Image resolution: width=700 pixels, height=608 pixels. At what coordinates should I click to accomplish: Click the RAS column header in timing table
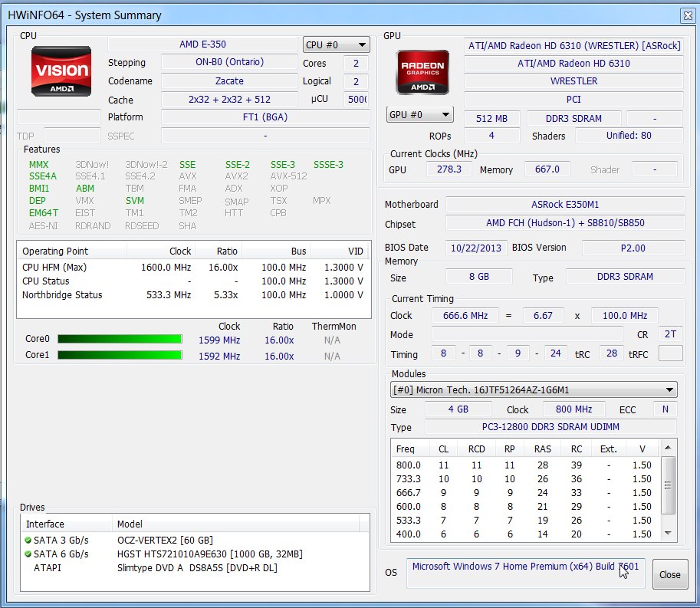[x=542, y=449]
